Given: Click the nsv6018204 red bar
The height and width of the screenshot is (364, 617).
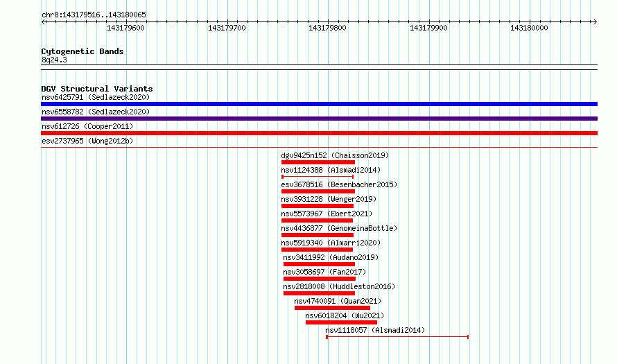Looking at the screenshot, I should point(342,322).
